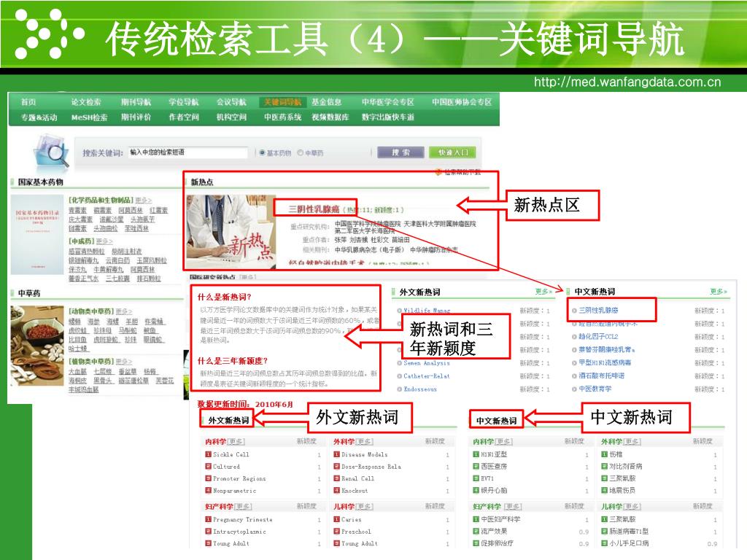
Task: Switch to the 关键词导航 tab
Action: click(x=282, y=102)
